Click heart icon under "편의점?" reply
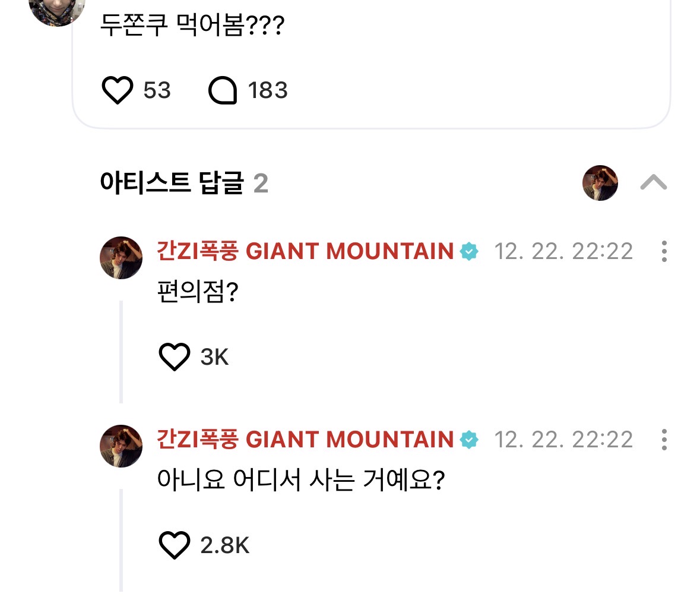This screenshot has width=700, height=603. click(x=174, y=357)
